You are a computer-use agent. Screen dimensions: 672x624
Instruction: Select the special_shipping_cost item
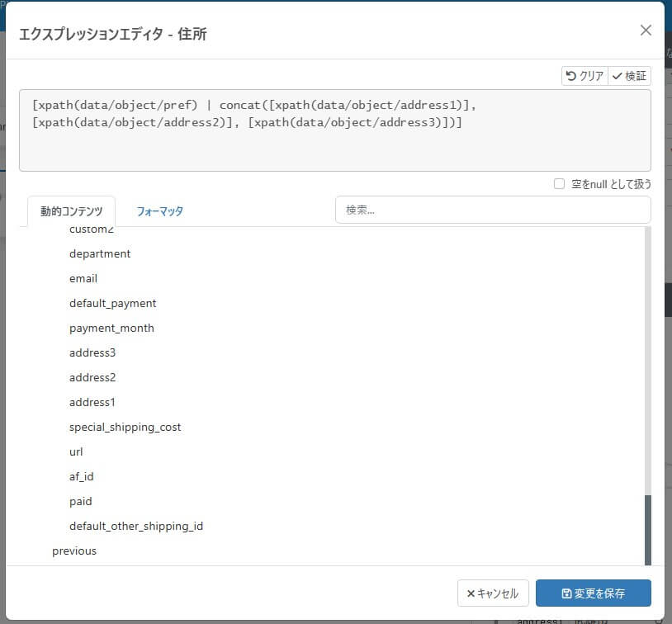tap(125, 428)
